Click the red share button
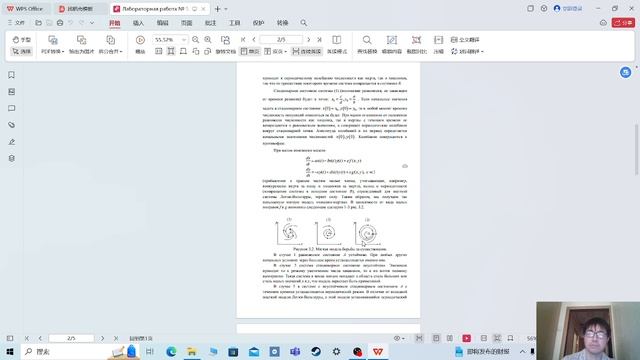 click(623, 23)
